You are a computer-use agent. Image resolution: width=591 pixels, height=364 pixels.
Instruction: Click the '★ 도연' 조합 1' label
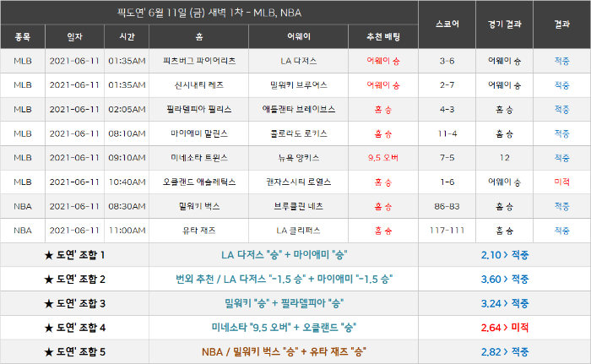coord(74,255)
